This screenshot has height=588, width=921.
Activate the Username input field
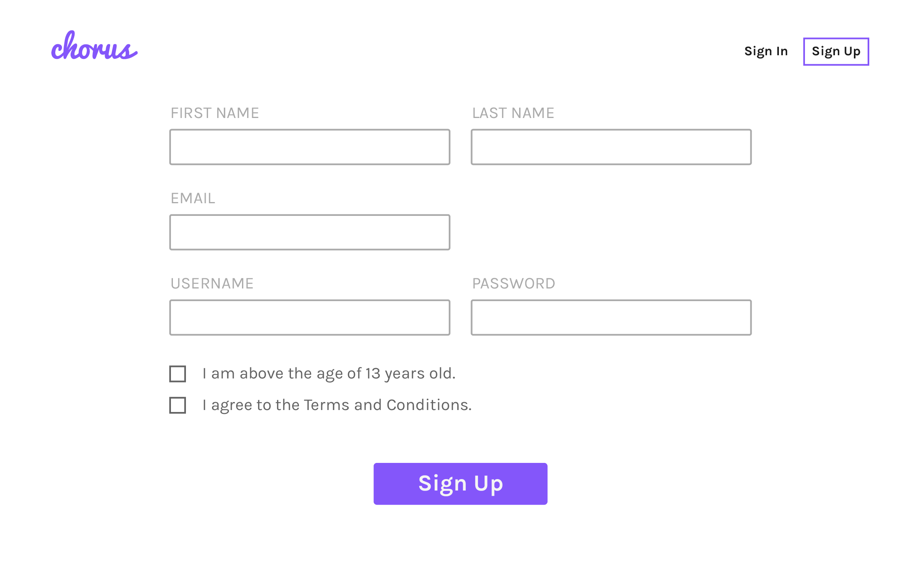tap(310, 317)
